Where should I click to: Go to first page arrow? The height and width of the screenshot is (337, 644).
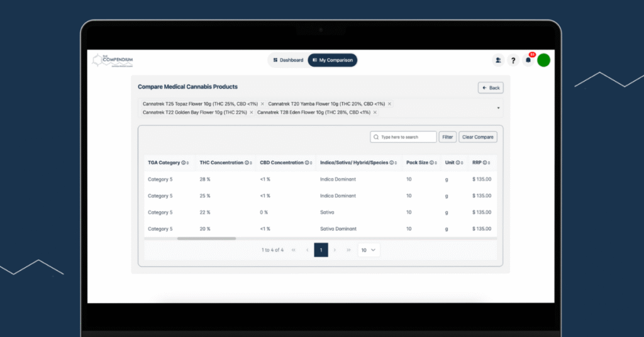tap(294, 250)
